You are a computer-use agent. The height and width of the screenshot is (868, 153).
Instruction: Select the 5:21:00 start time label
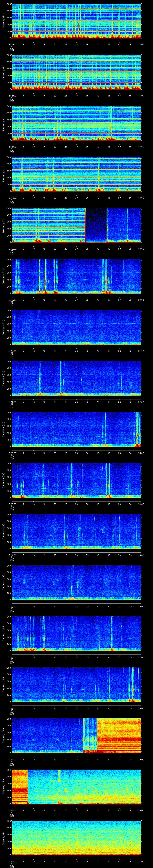coord(12,402)
